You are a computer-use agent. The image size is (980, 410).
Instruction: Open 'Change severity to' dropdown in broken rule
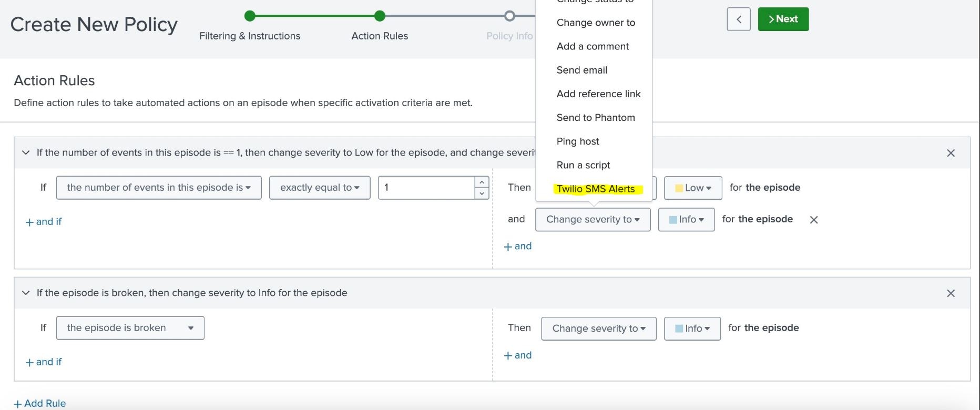pyautogui.click(x=599, y=329)
